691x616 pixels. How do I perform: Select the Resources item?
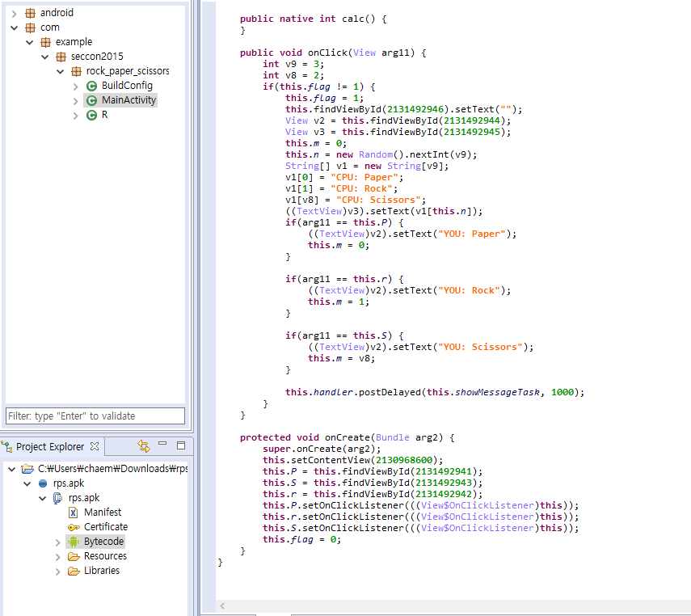click(x=105, y=556)
